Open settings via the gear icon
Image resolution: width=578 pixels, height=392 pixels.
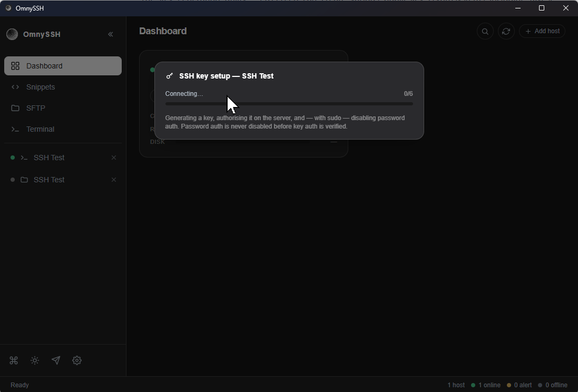[x=77, y=360]
